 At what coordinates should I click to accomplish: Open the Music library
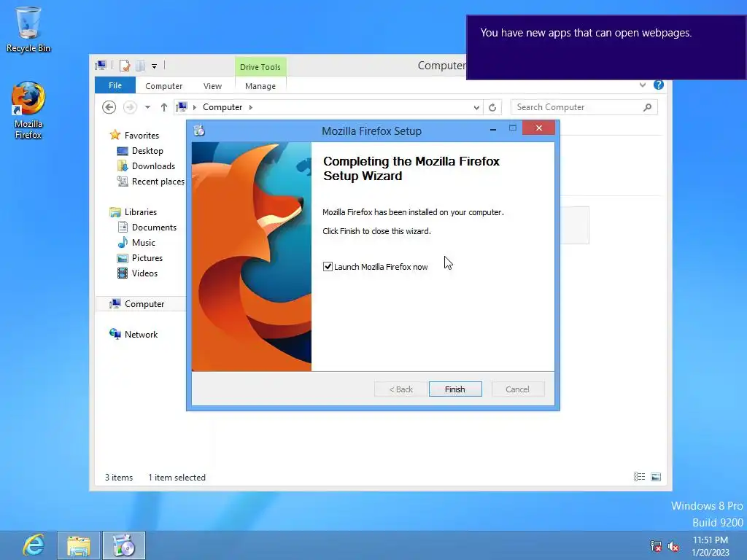tap(144, 242)
